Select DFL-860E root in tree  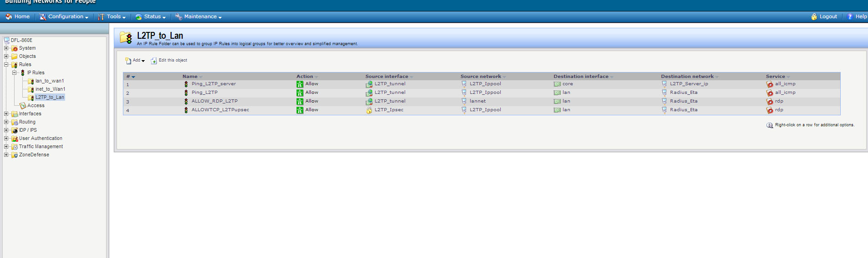[21, 40]
